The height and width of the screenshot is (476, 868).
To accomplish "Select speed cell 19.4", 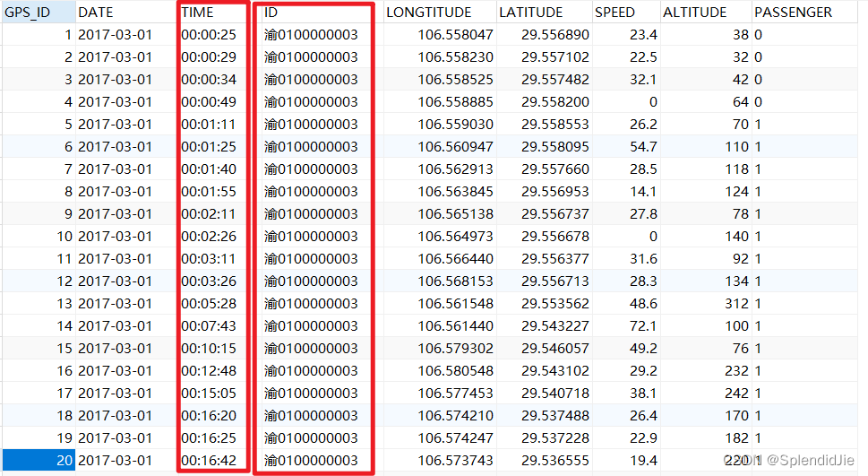I will coord(643,461).
